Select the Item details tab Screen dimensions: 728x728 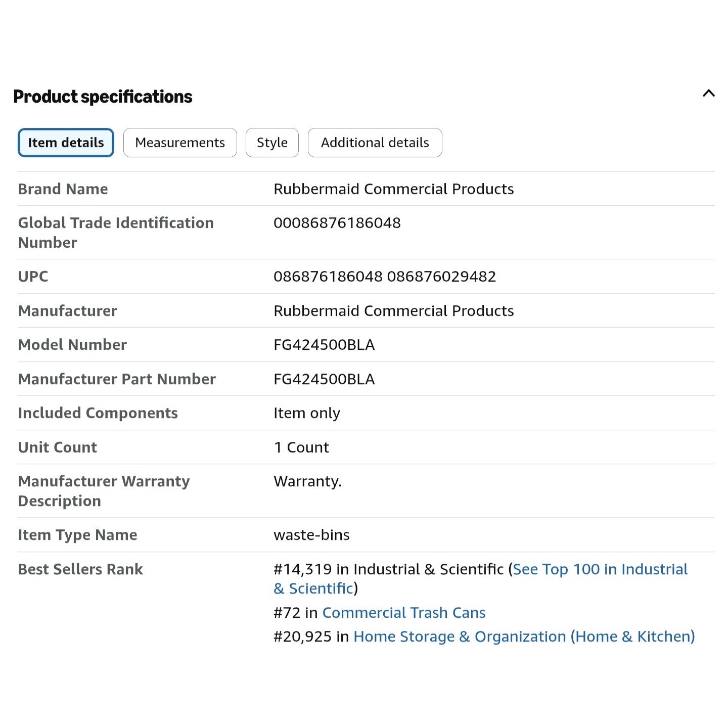(x=66, y=143)
